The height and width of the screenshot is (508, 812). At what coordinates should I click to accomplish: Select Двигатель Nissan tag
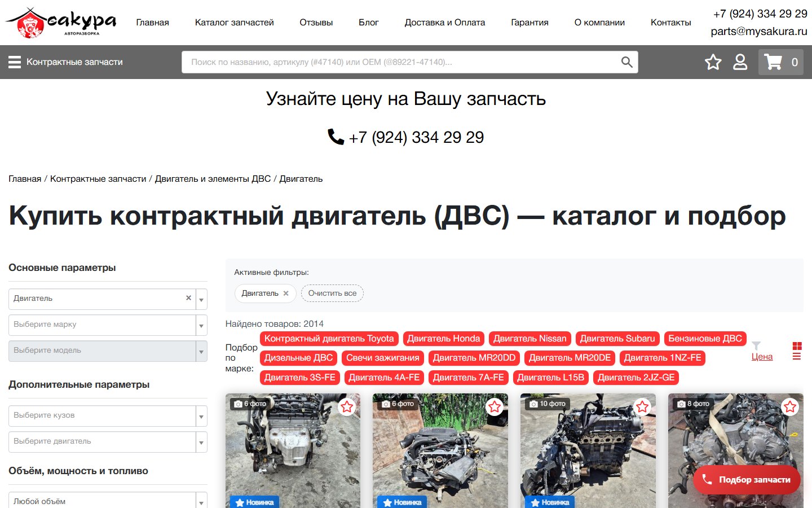(530, 339)
